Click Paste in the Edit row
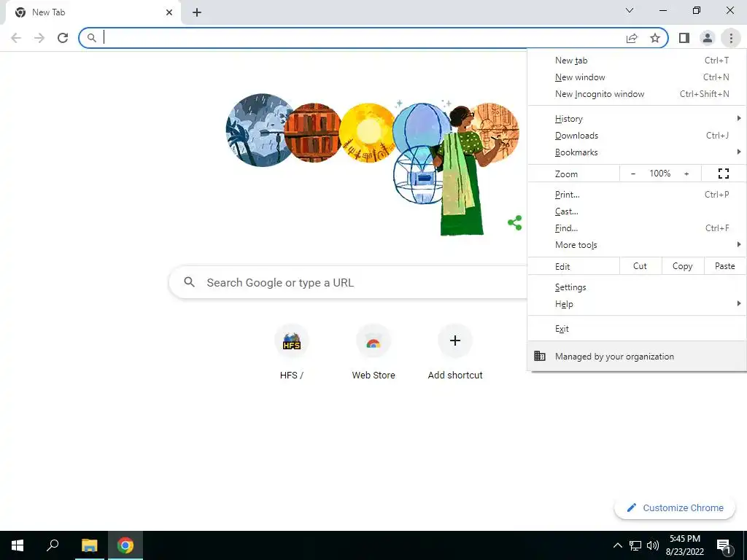Screen dimensions: 747x560 [x=725, y=266]
